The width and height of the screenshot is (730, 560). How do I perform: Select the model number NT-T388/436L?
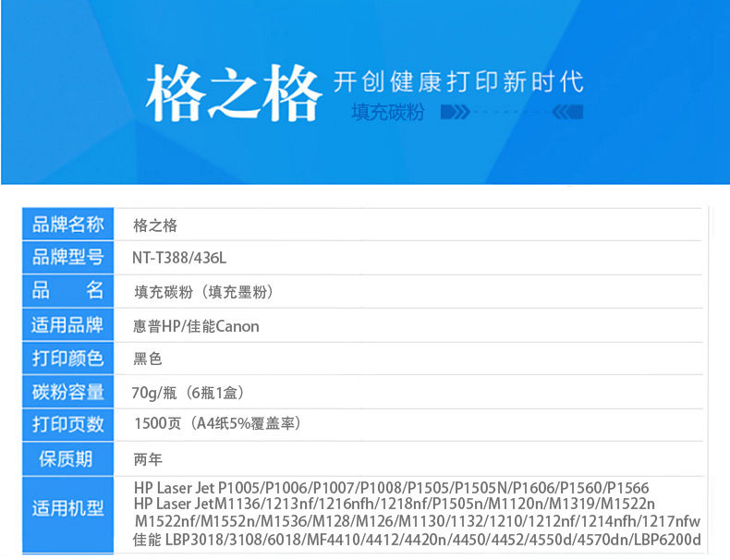(179, 258)
